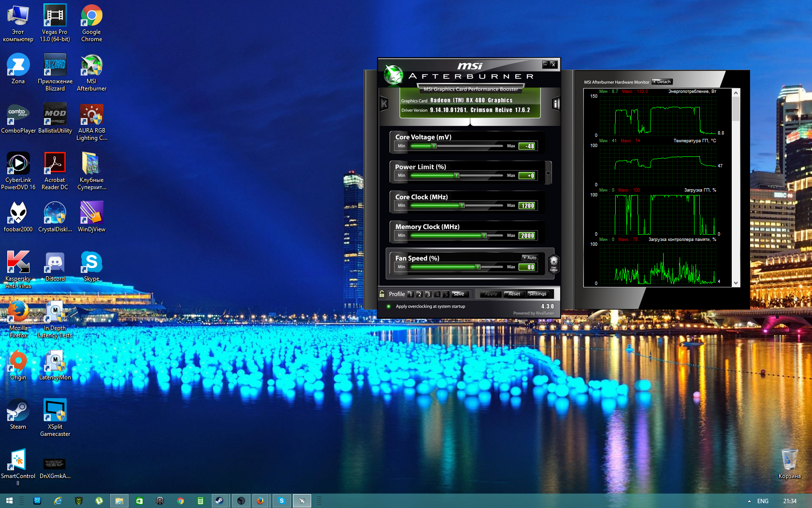Select the MSI Afterburner desktop shortcut
The width and height of the screenshot is (812, 508).
click(x=91, y=73)
